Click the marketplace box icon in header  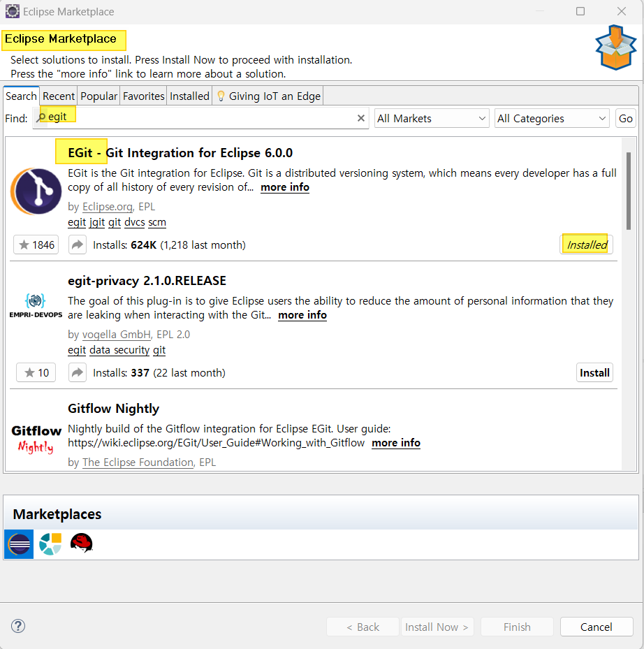click(x=615, y=48)
